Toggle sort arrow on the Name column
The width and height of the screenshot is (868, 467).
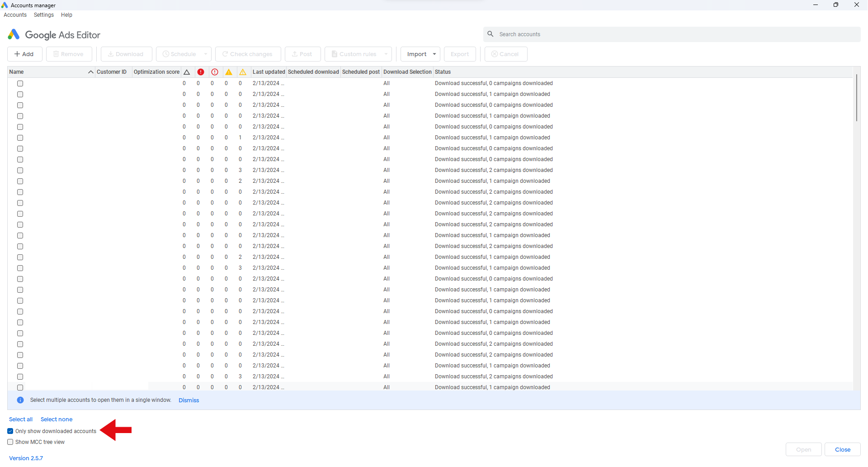(x=90, y=72)
